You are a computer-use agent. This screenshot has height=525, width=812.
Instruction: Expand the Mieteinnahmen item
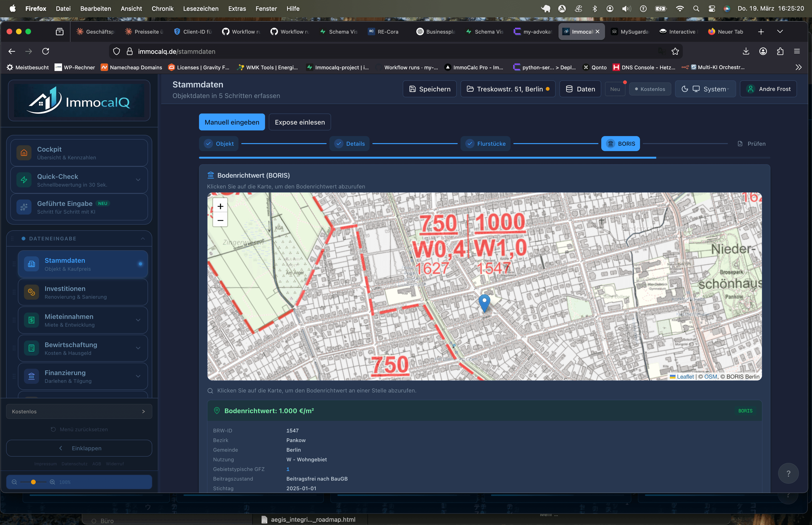(138, 320)
